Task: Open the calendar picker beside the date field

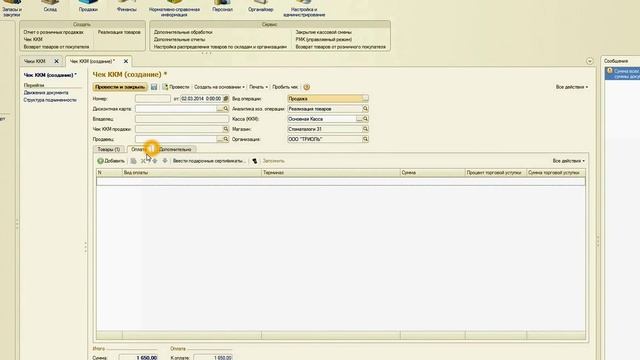Action: pos(226,99)
